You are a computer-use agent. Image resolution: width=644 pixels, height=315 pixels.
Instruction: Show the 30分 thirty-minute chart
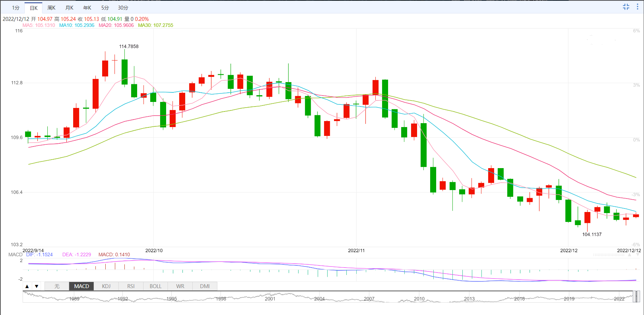pos(123,8)
